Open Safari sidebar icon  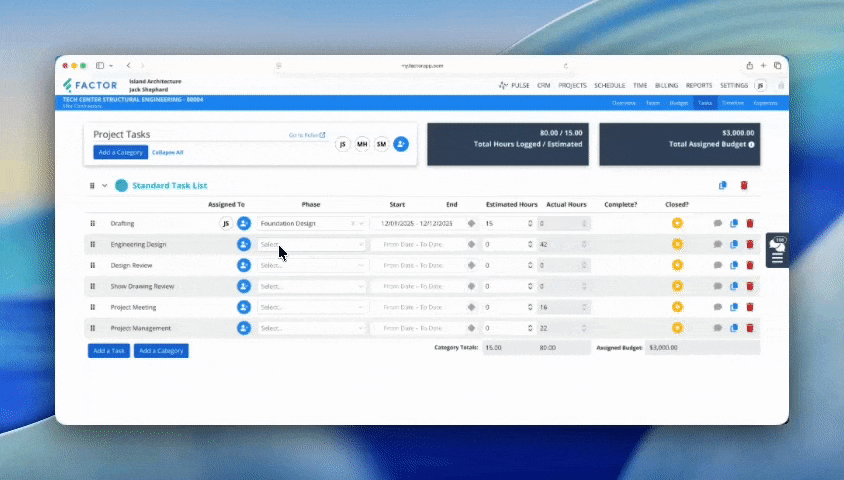click(100, 66)
